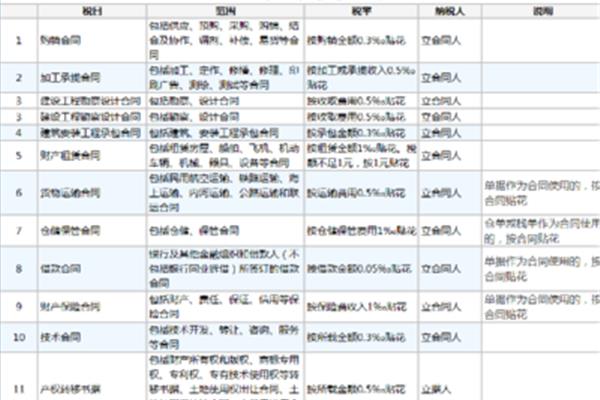This screenshot has width=600, height=400.
Task: Click '立据人' in the 产权转移书据 row
Action: pyautogui.click(x=436, y=389)
